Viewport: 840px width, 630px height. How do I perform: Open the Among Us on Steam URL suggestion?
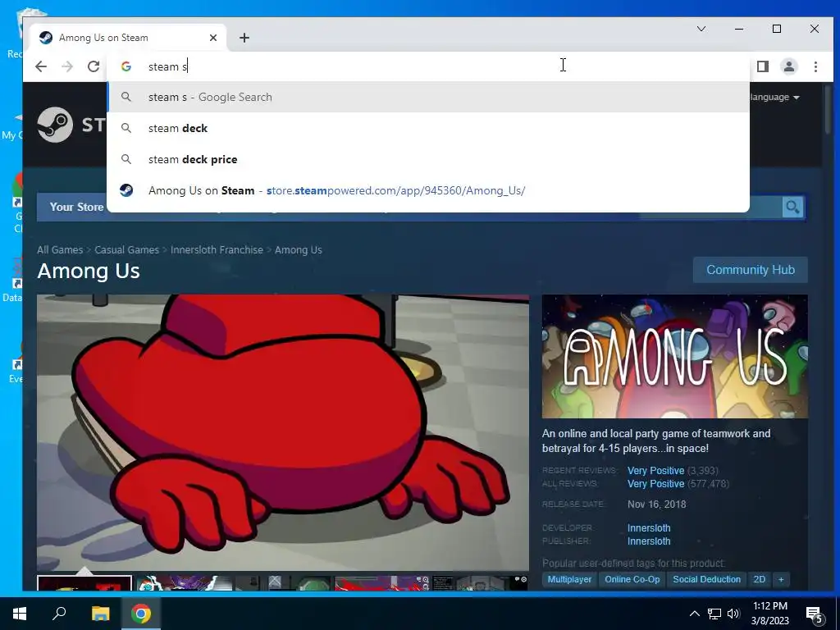coord(428,190)
